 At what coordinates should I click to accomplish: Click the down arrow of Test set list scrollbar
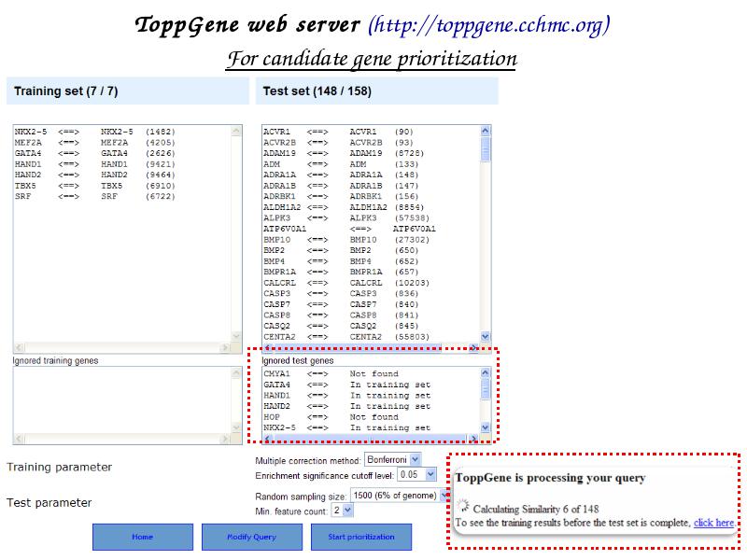click(x=486, y=337)
